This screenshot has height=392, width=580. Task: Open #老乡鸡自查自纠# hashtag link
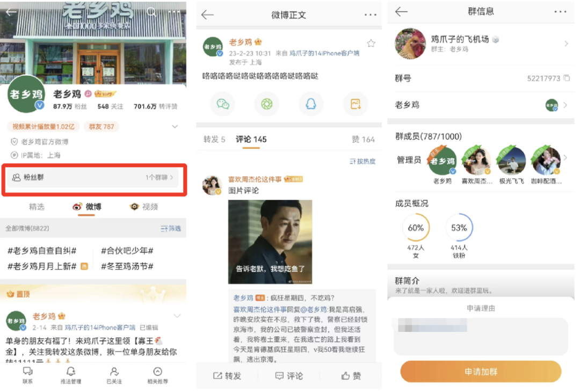42,251
